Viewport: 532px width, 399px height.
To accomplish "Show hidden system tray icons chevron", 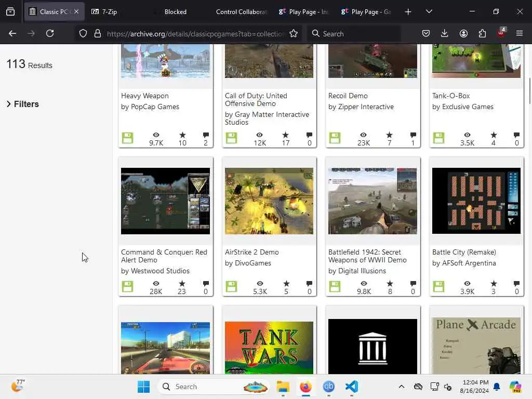I will pyautogui.click(x=401, y=387).
